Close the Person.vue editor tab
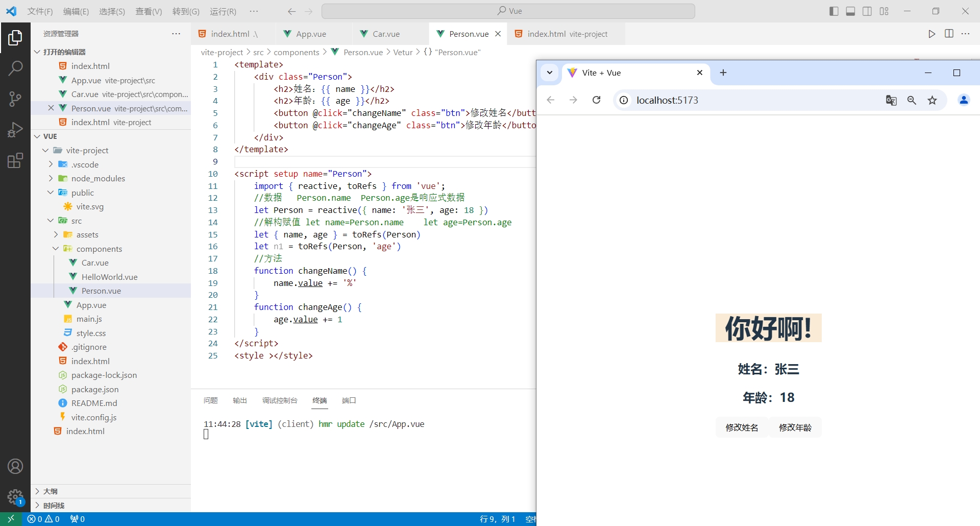This screenshot has width=980, height=526. [498, 34]
